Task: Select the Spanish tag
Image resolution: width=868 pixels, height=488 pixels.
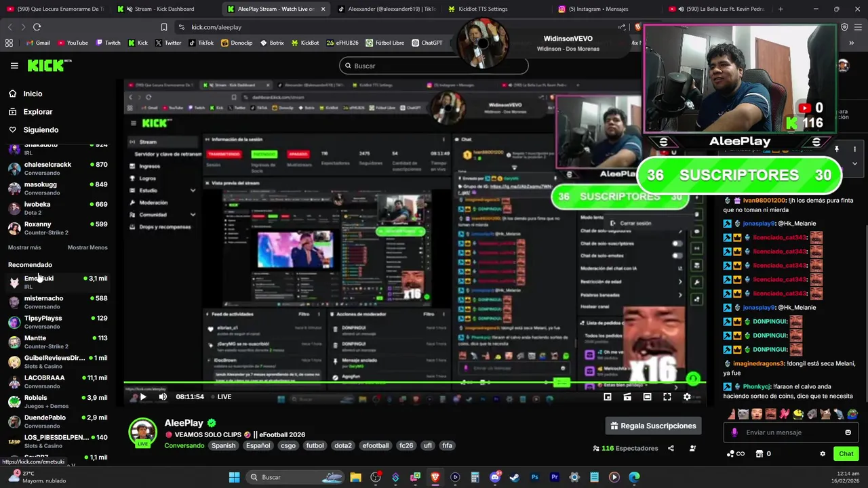Action: pyautogui.click(x=223, y=446)
